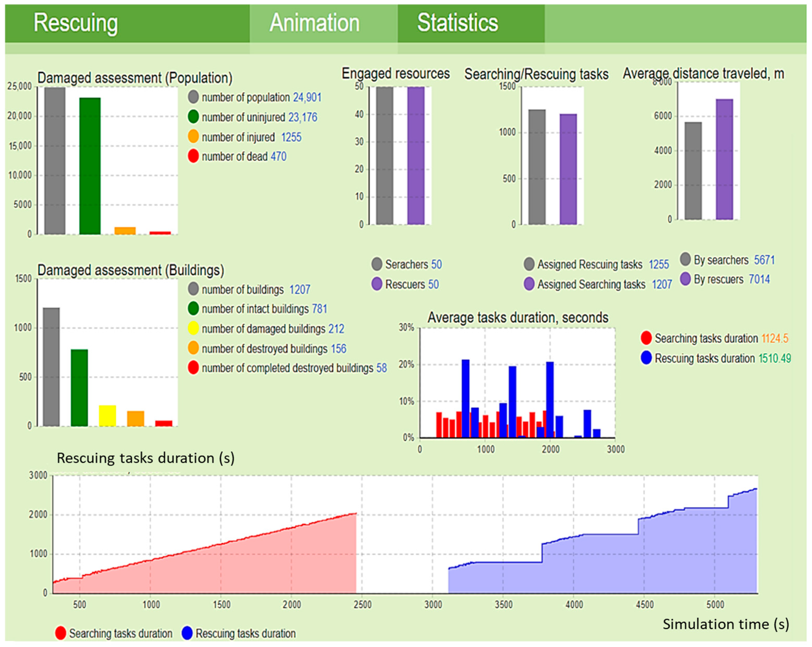The width and height of the screenshot is (812, 647).
Task: Click the gray Serachers legend dot
Action: [x=377, y=264]
